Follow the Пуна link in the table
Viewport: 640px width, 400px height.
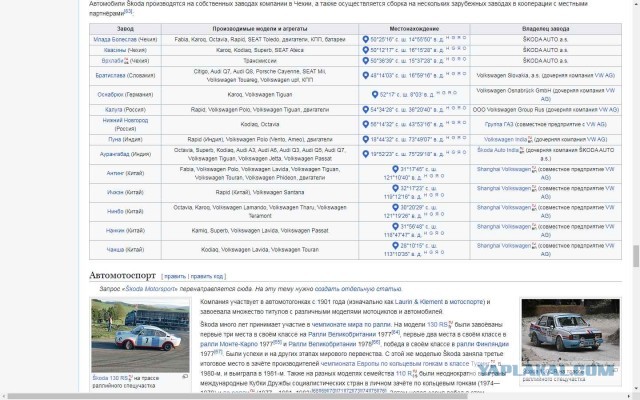[115, 140]
